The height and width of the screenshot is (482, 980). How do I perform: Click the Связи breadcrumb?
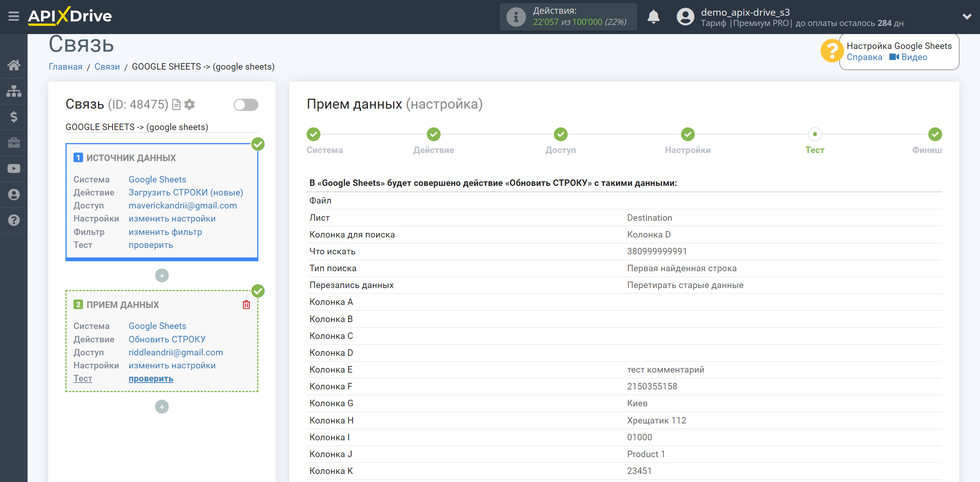[107, 67]
